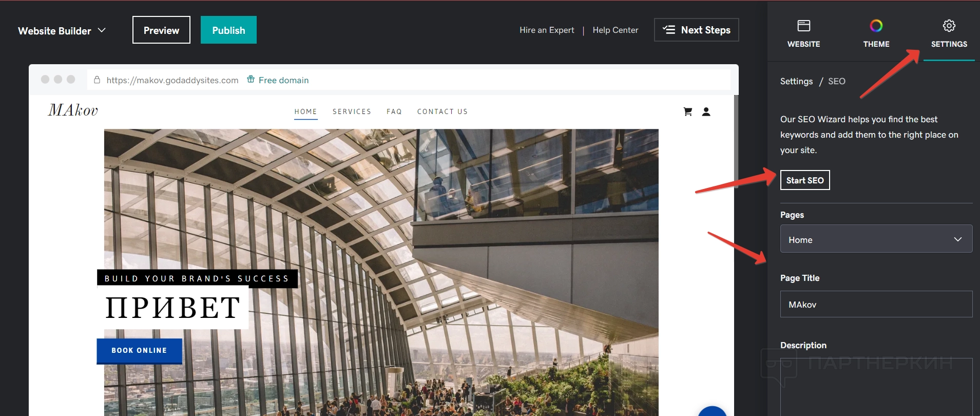Click the Next Steps checklist icon
980x416 pixels.
[668, 30]
